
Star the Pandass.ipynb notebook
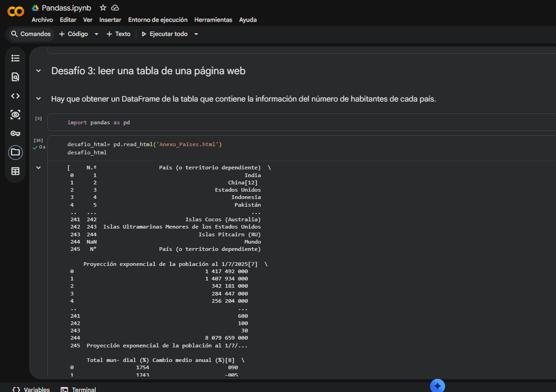tap(103, 8)
